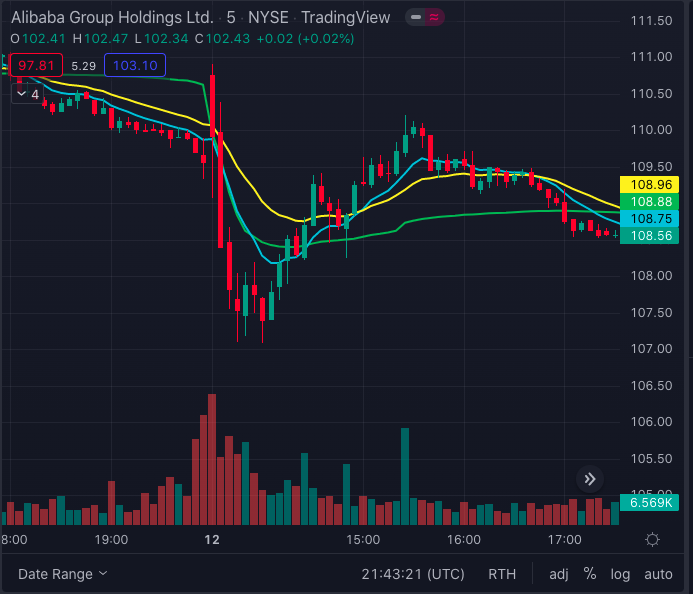The image size is (693, 594).
Task: Click the blue 103.10 buy price box
Action: click(x=135, y=65)
